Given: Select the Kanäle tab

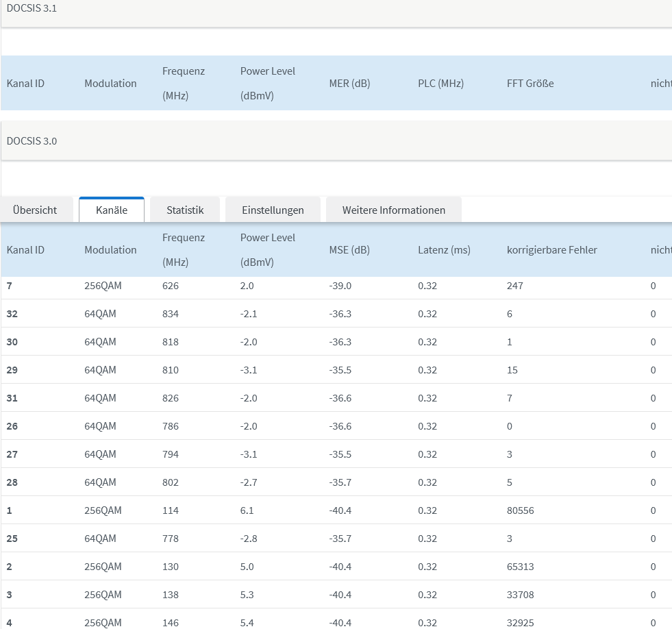Looking at the screenshot, I should click(112, 210).
